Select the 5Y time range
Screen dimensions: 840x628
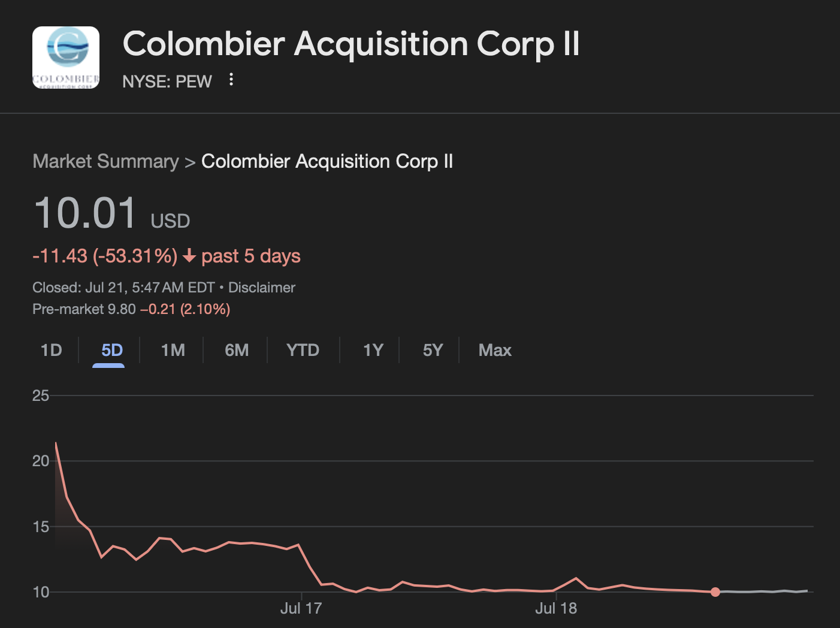(433, 350)
